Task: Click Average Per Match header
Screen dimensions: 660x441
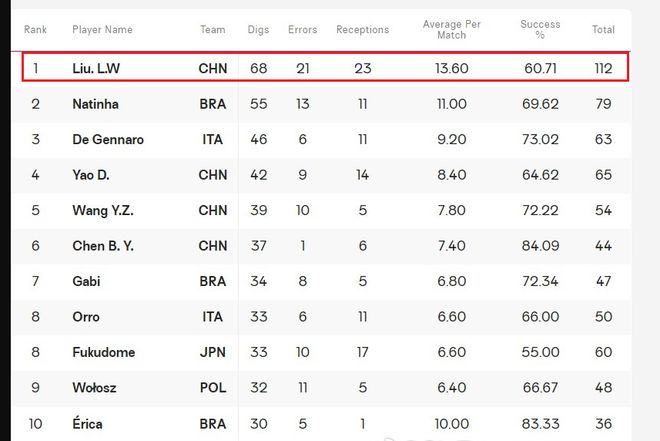Action: point(451,29)
